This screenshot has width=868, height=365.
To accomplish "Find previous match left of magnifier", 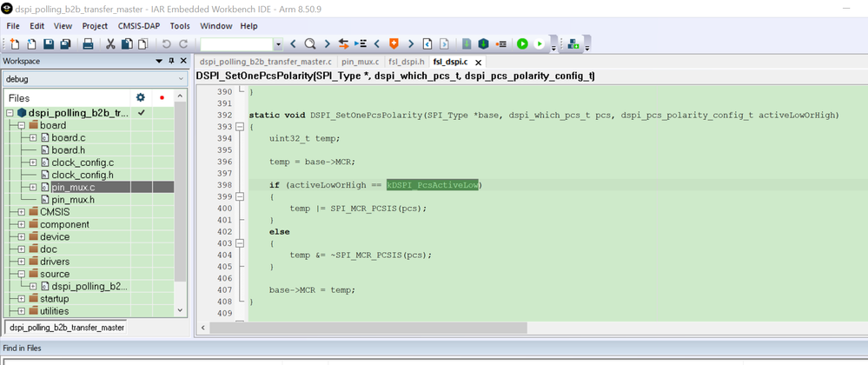I will pos(294,43).
